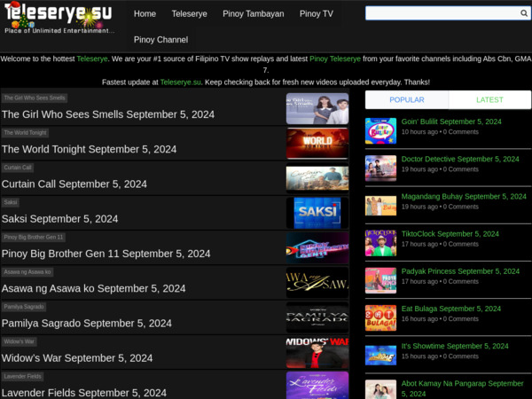Open It's Showtime September 5, 2024 sidebar link
The width and height of the screenshot is (532, 399).
pyautogui.click(x=455, y=346)
